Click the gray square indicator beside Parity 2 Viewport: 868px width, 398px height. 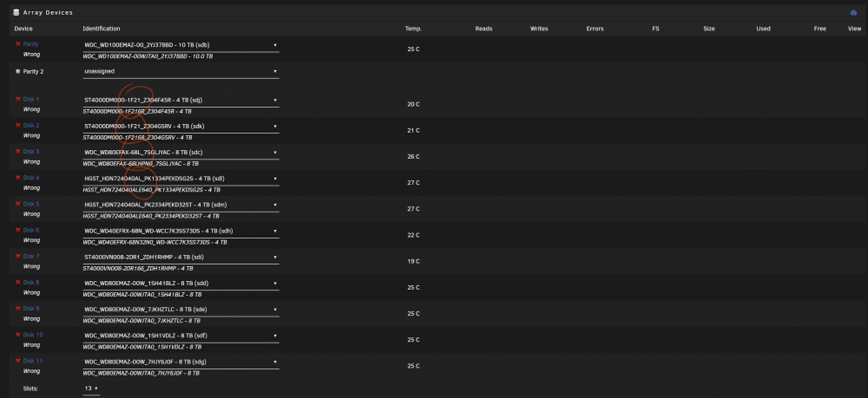click(x=17, y=71)
